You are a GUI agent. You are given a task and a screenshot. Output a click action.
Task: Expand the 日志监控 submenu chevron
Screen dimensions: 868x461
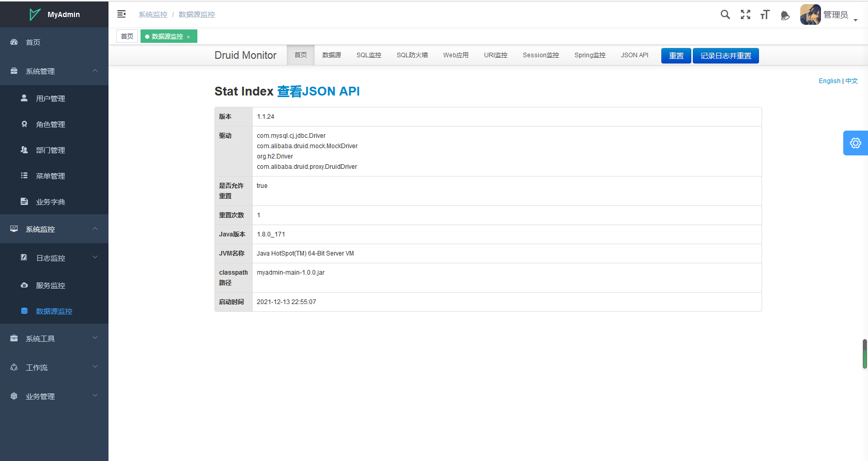(x=95, y=257)
